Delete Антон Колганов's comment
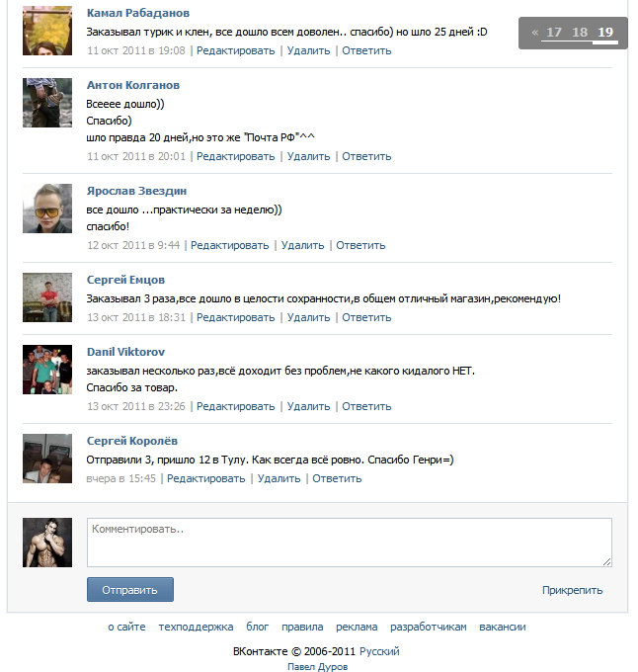The width and height of the screenshot is (638, 672). pyautogui.click(x=308, y=156)
